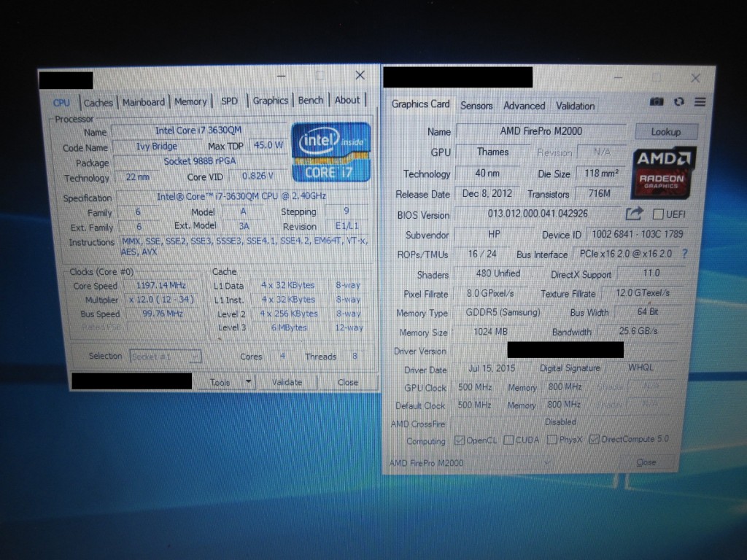This screenshot has width=747, height=560.
Task: Click the GPU-Z refresh icon
Action: coord(679,101)
